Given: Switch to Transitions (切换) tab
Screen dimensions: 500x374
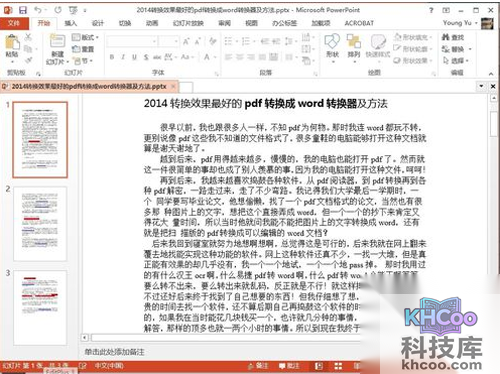Looking at the screenshot, I should click(x=125, y=23).
